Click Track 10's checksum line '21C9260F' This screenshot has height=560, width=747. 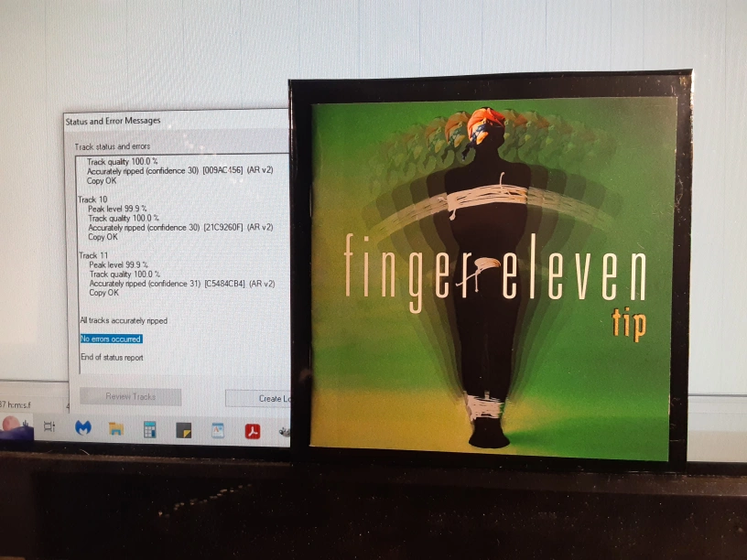point(180,227)
